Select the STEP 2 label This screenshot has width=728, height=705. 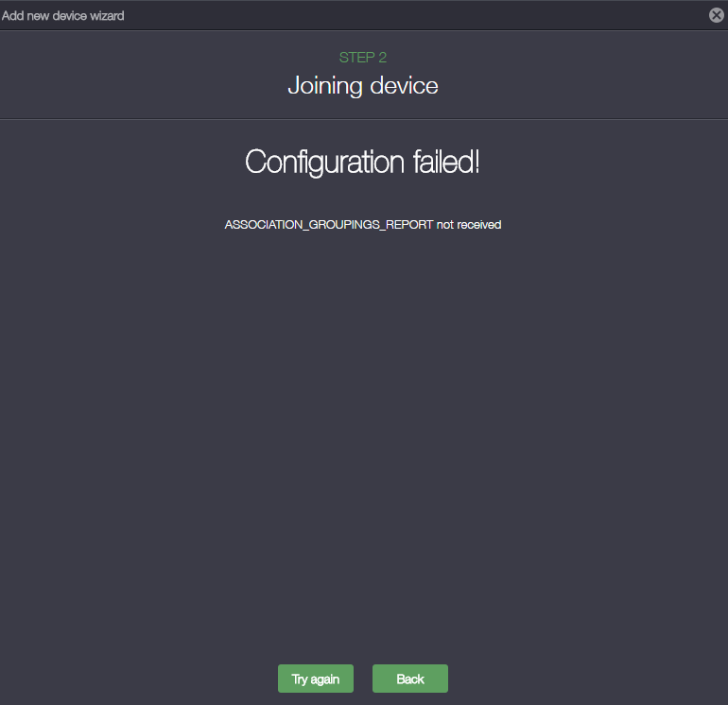click(x=363, y=58)
